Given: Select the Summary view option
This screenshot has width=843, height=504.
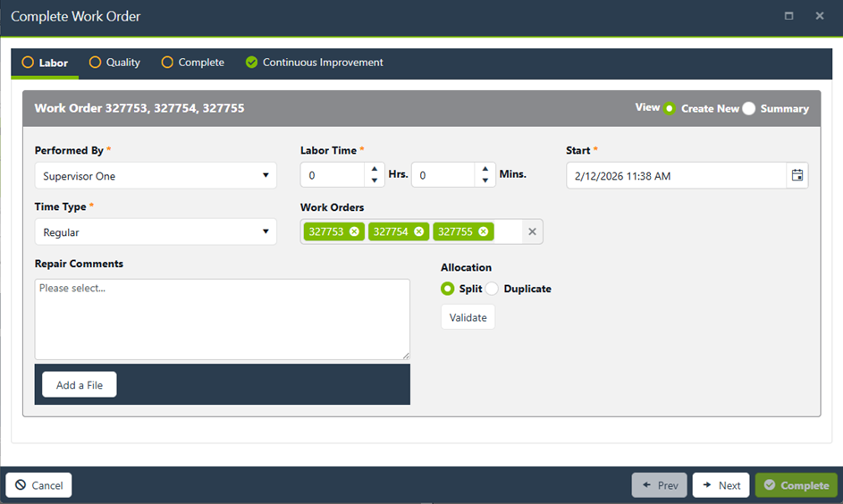Looking at the screenshot, I should [x=749, y=108].
